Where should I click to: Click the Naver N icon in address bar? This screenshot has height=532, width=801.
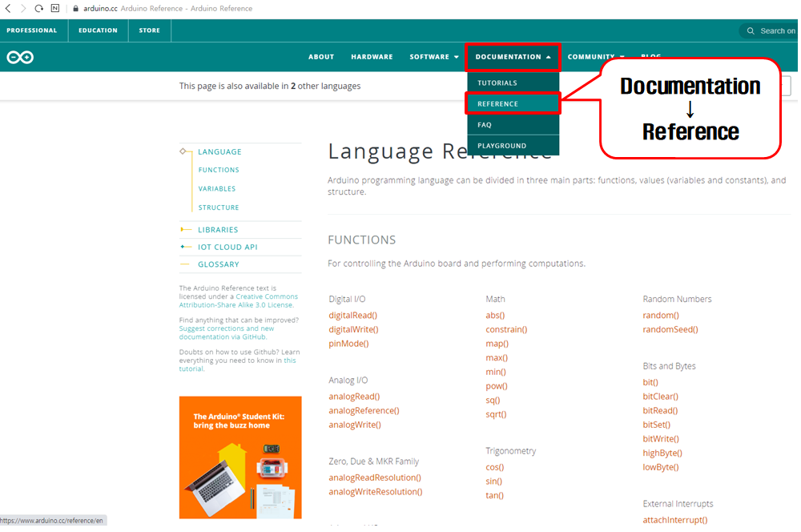(x=55, y=8)
